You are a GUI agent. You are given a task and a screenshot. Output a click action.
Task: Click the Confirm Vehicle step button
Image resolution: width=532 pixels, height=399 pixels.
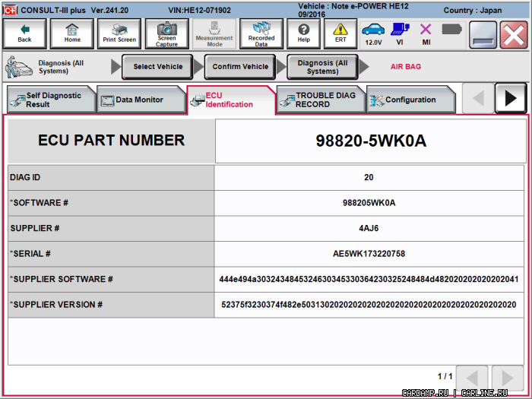(x=240, y=67)
